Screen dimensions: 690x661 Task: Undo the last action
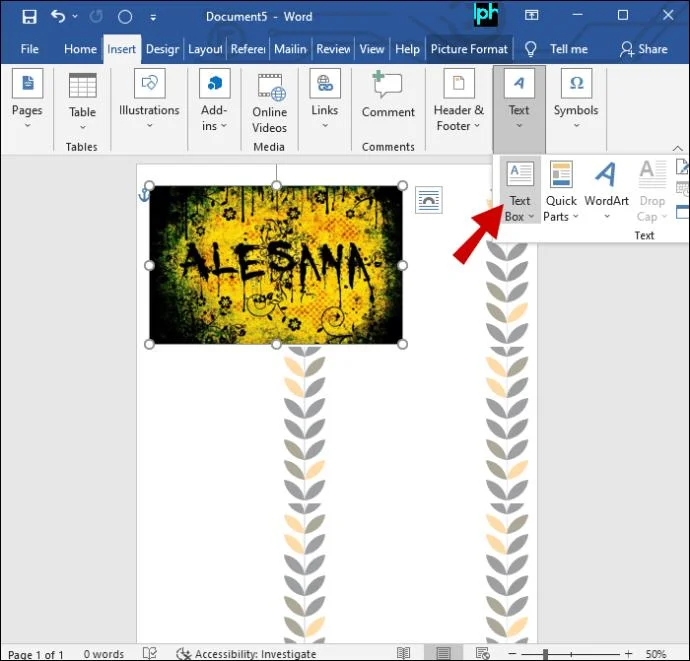(x=58, y=17)
